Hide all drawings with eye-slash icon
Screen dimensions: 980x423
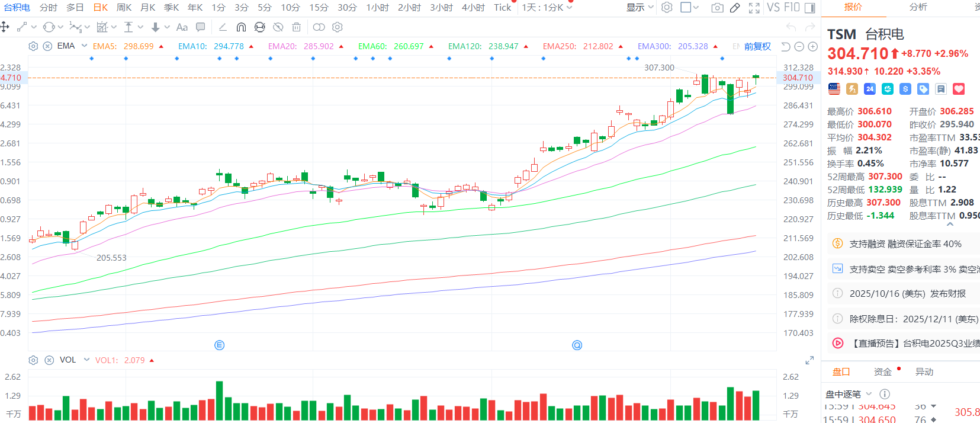tap(278, 27)
